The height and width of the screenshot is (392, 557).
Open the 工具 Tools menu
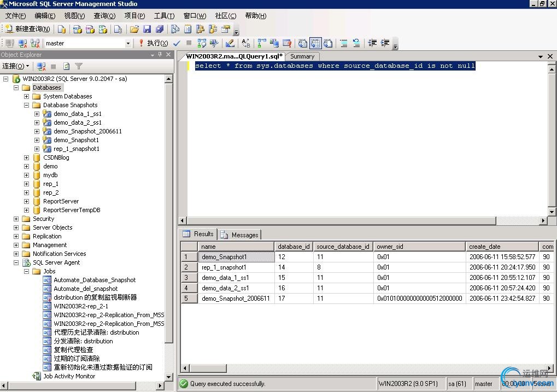click(164, 16)
